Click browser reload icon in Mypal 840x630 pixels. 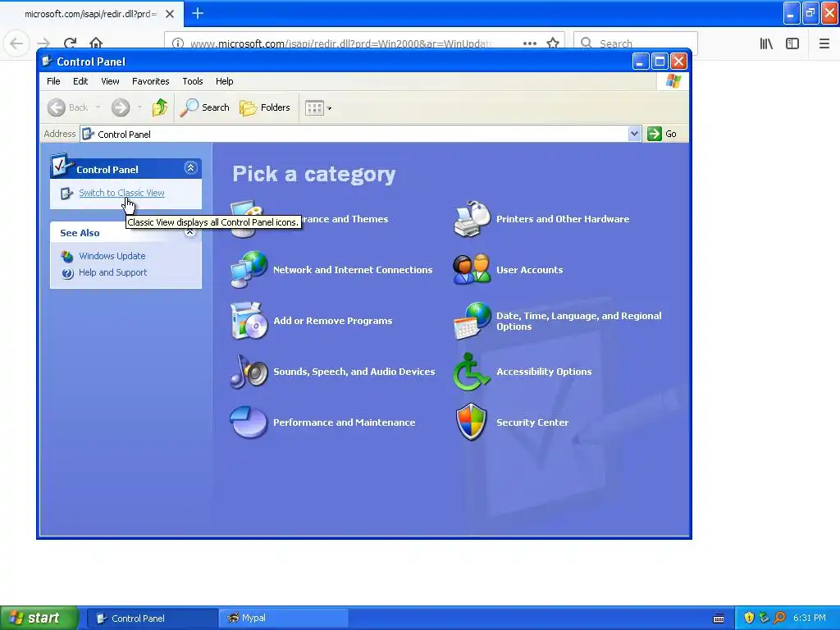71,43
